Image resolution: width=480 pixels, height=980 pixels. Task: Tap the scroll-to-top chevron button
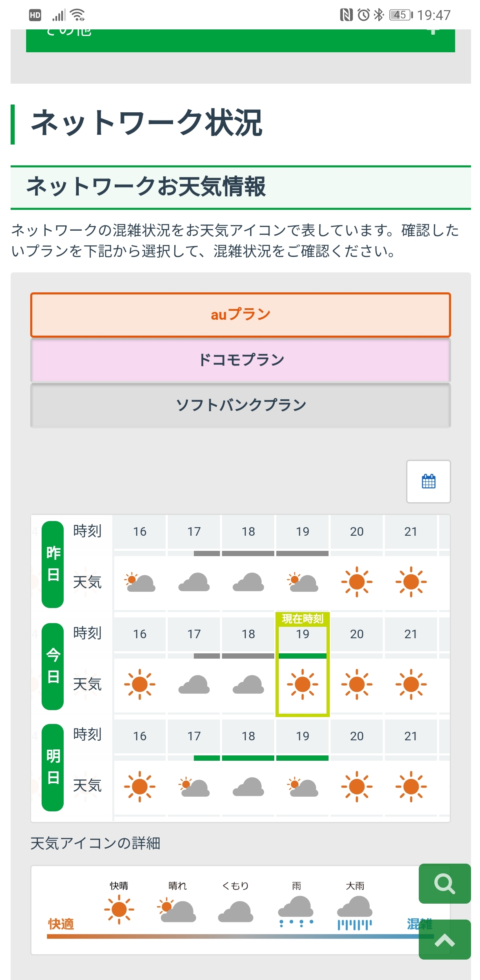[x=444, y=940]
